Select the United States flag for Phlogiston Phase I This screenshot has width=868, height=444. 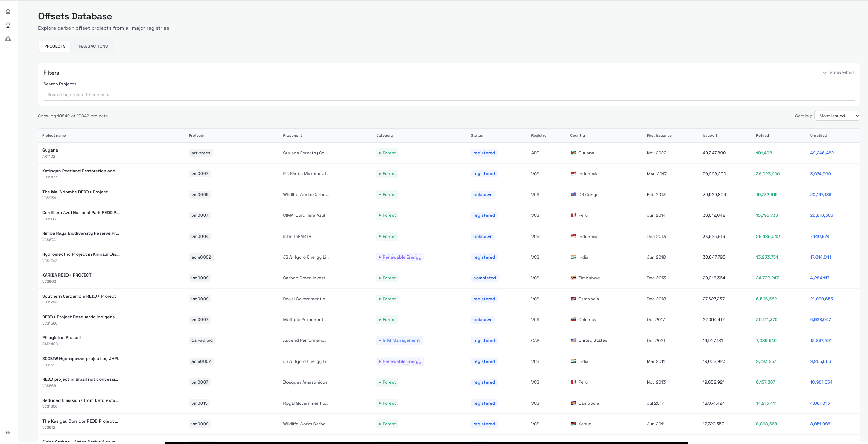573,340
